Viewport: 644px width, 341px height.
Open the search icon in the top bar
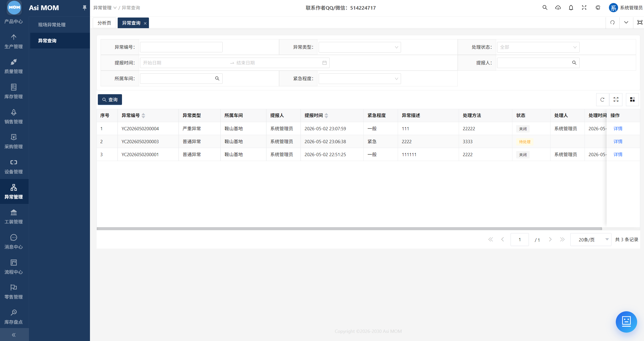[545, 8]
